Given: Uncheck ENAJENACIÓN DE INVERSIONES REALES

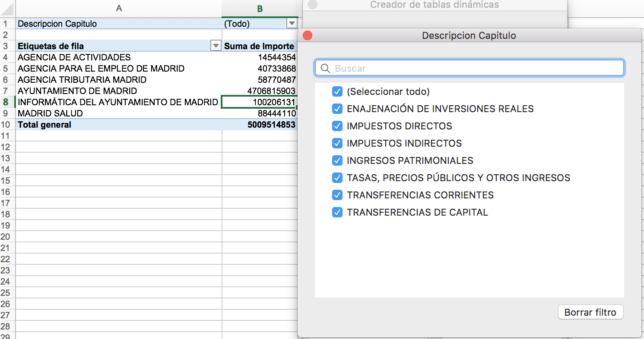Looking at the screenshot, I should pyautogui.click(x=337, y=109).
